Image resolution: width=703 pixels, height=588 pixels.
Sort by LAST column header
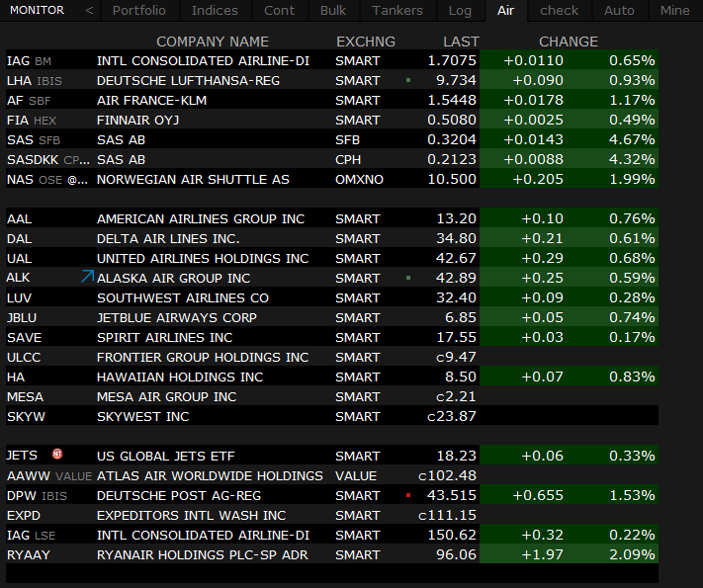coord(461,42)
